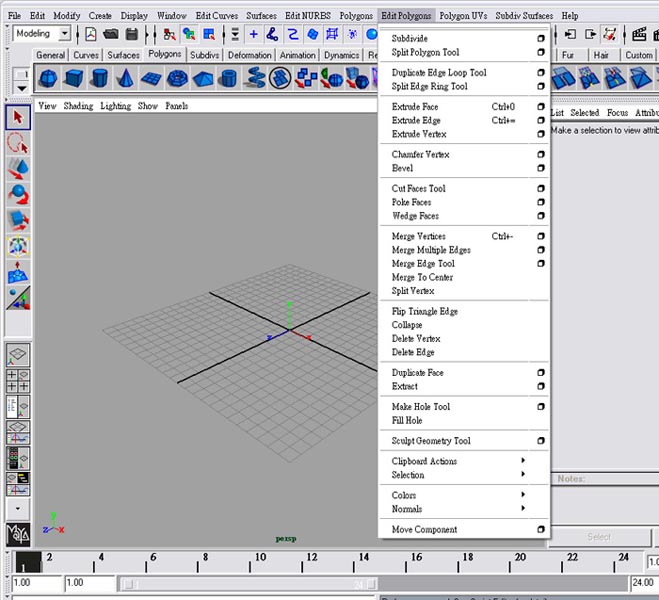This screenshot has height=600, width=659.
Task: Click the range end time field 24.00
Action: coord(645,583)
